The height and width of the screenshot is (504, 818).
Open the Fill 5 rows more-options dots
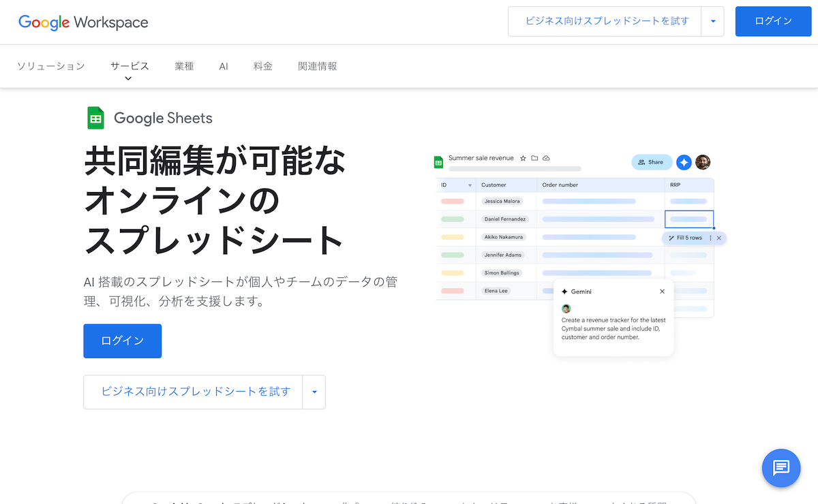(710, 238)
